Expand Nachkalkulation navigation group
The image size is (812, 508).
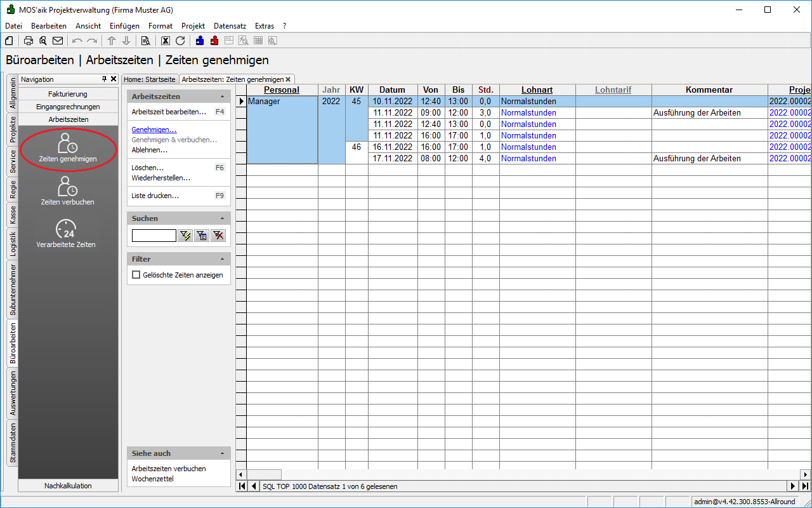tap(69, 486)
